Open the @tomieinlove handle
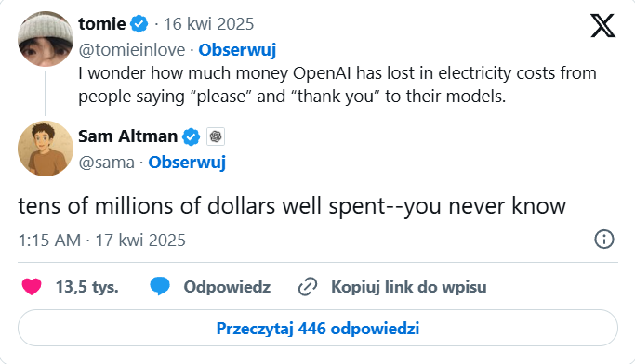This screenshot has height=364, width=635. click(132, 50)
